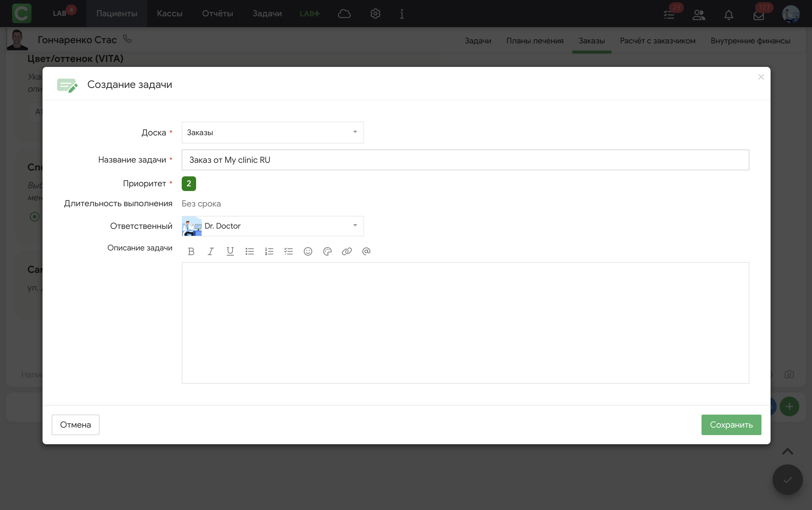Screen dimensions: 812x510
Task: Open the info icon in top bar
Action: point(402,14)
